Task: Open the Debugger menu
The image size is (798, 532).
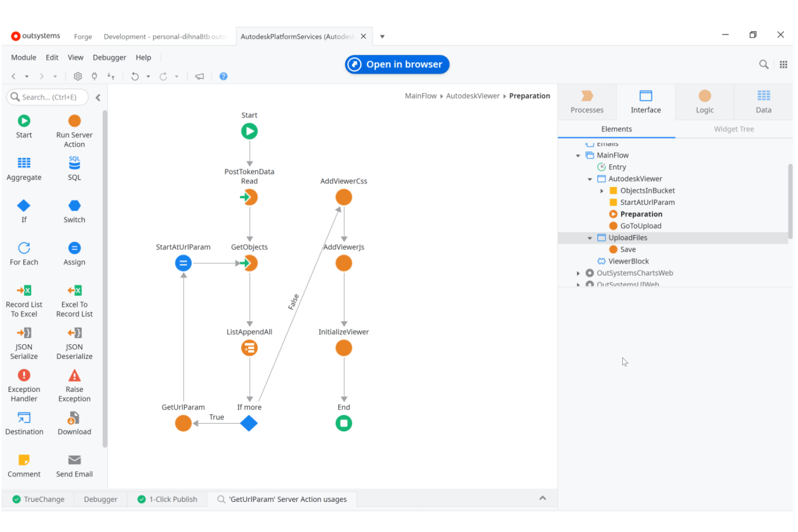Action: (109, 58)
